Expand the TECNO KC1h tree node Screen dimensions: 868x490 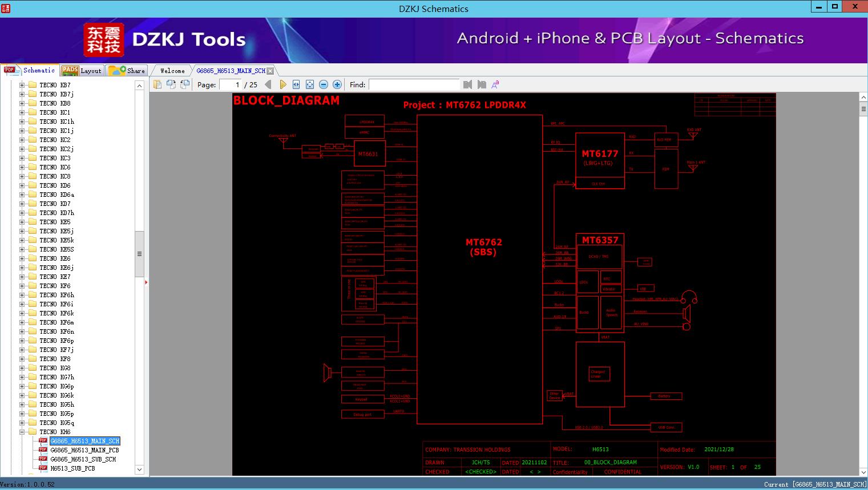click(22, 122)
